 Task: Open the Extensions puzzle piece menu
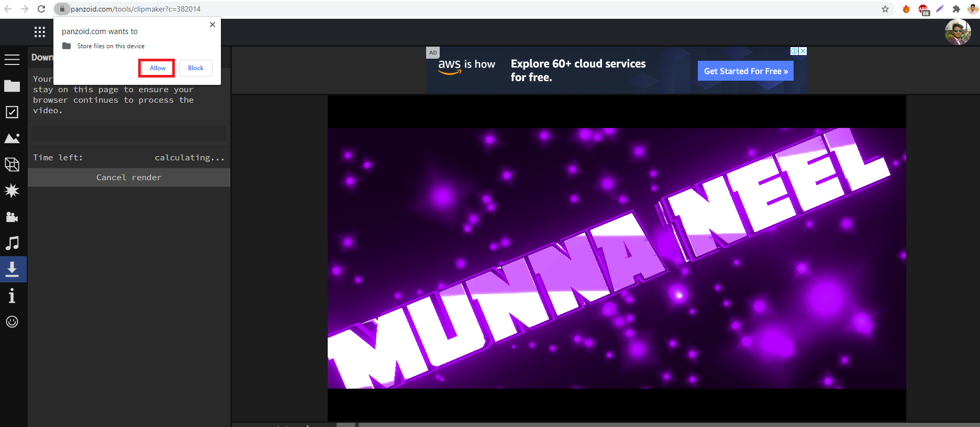956,9
